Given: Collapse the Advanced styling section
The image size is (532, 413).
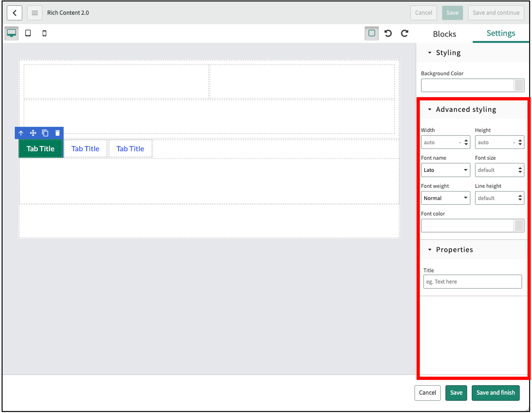Looking at the screenshot, I should [429, 110].
